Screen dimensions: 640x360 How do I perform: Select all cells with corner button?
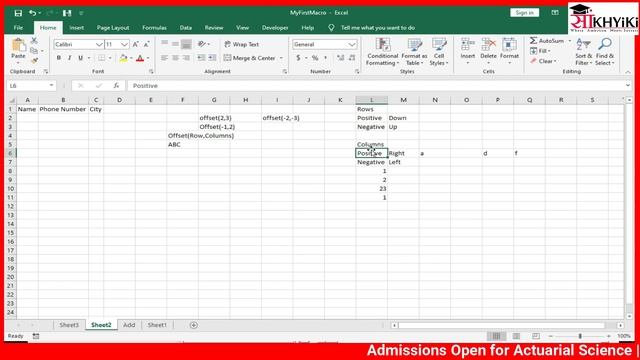click(x=11, y=100)
